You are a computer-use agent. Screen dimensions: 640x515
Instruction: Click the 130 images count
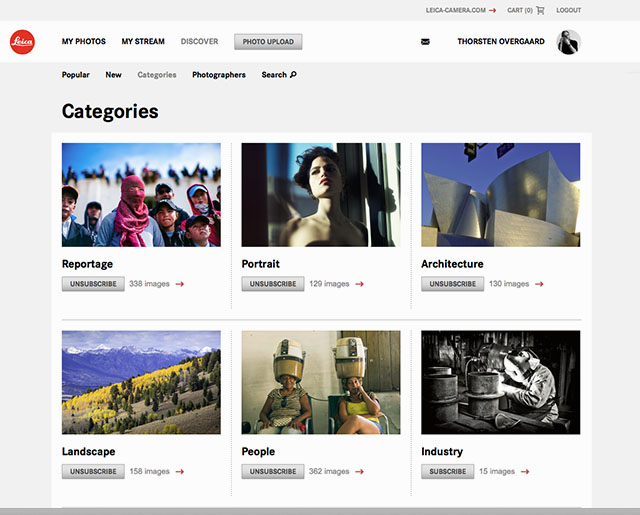pyautogui.click(x=509, y=284)
